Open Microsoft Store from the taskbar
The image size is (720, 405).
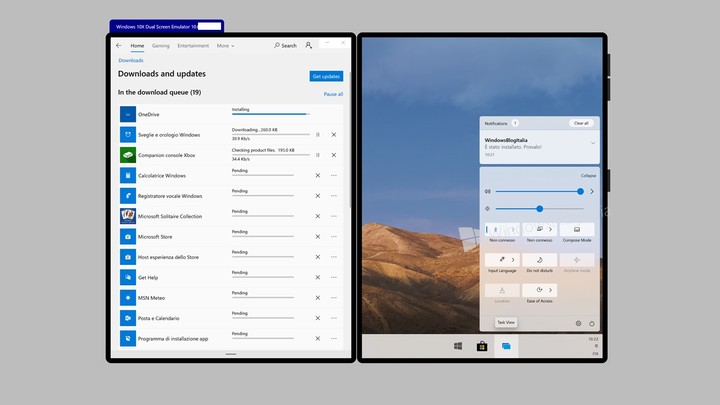pyautogui.click(x=482, y=346)
